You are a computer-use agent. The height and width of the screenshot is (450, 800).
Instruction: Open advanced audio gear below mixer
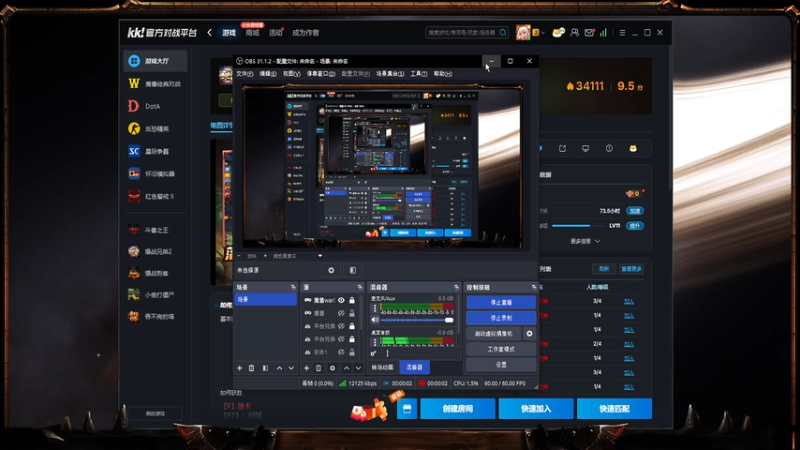click(x=373, y=353)
